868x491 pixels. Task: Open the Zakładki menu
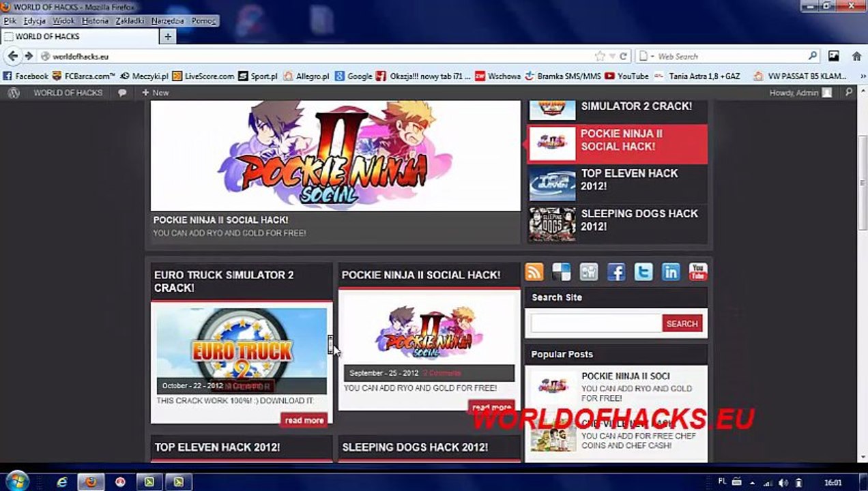pos(130,21)
